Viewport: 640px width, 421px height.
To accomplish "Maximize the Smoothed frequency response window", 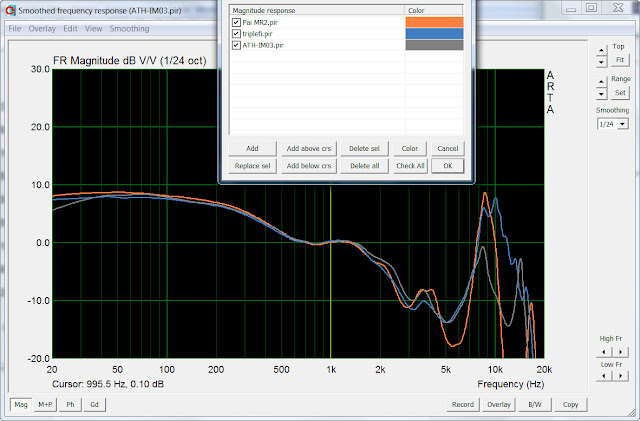I will tap(591, 8).
